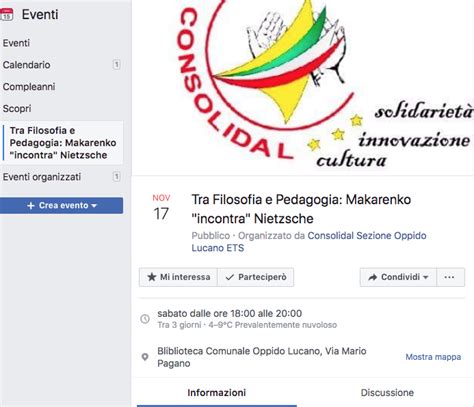
Task: Click the Consolidal logo cover image
Action: pos(303,87)
